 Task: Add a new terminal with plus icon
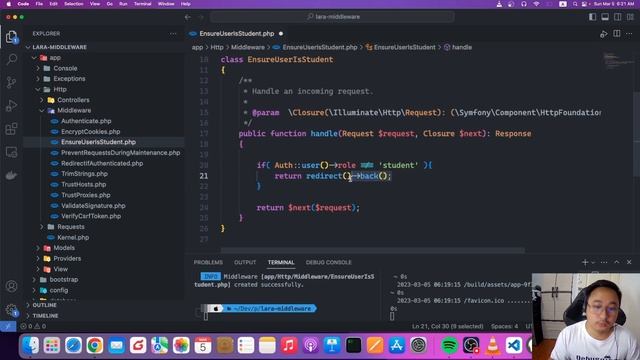pyautogui.click(x=585, y=262)
